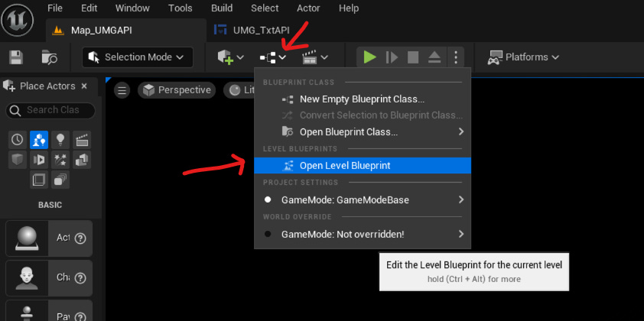This screenshot has width=644, height=321.
Task: Select the Shapes cube category icon
Action: (x=18, y=160)
